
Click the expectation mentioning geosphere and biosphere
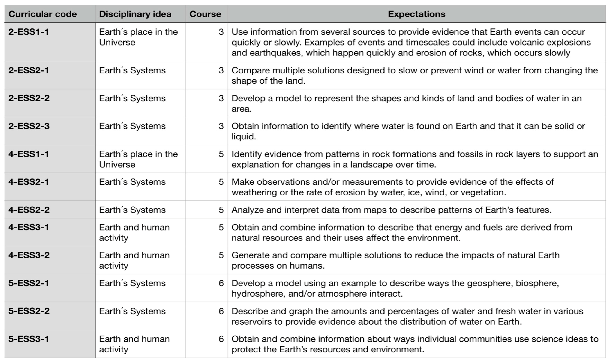click(395, 288)
